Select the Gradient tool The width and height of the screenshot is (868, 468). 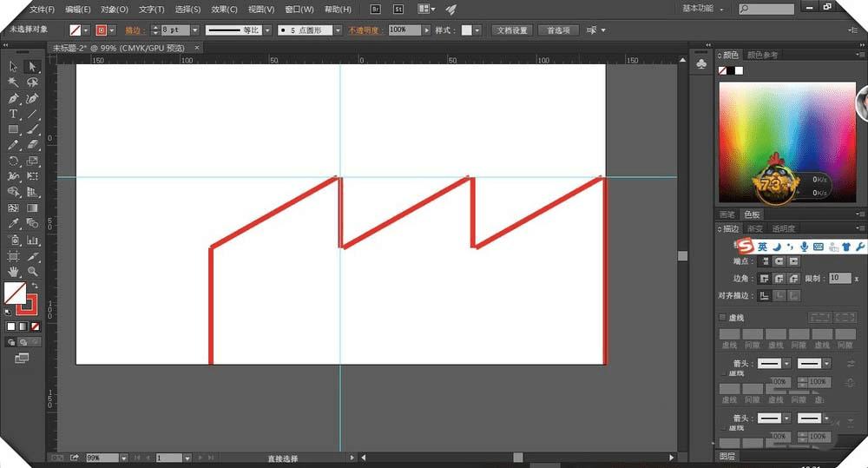click(32, 208)
